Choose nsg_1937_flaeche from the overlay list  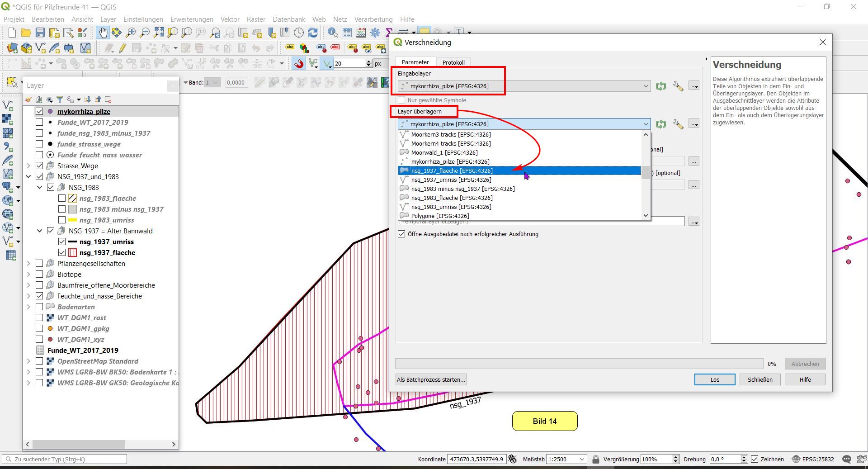click(x=452, y=171)
